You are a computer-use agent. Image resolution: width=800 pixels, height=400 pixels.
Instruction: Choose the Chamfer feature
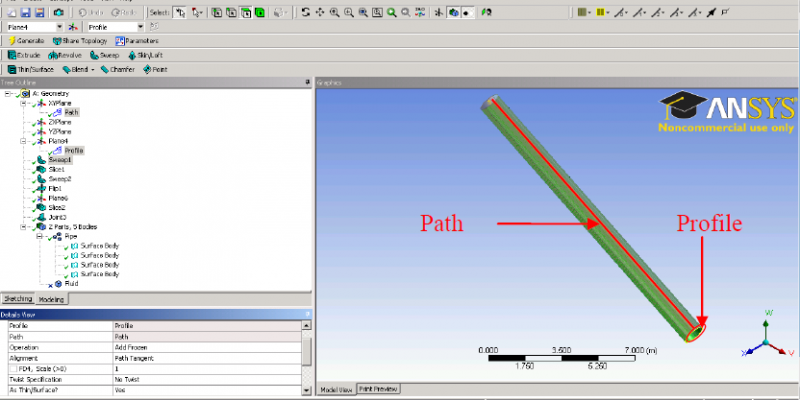[117, 69]
